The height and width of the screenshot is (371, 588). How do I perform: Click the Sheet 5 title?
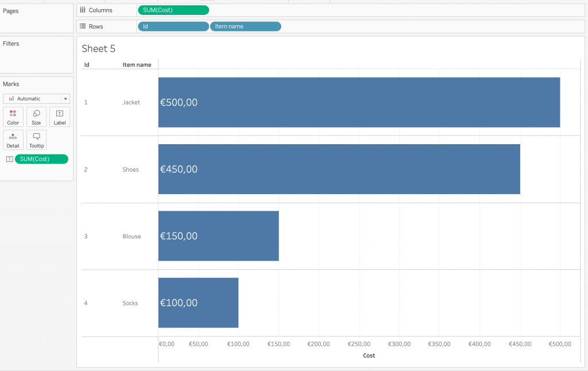click(x=99, y=49)
